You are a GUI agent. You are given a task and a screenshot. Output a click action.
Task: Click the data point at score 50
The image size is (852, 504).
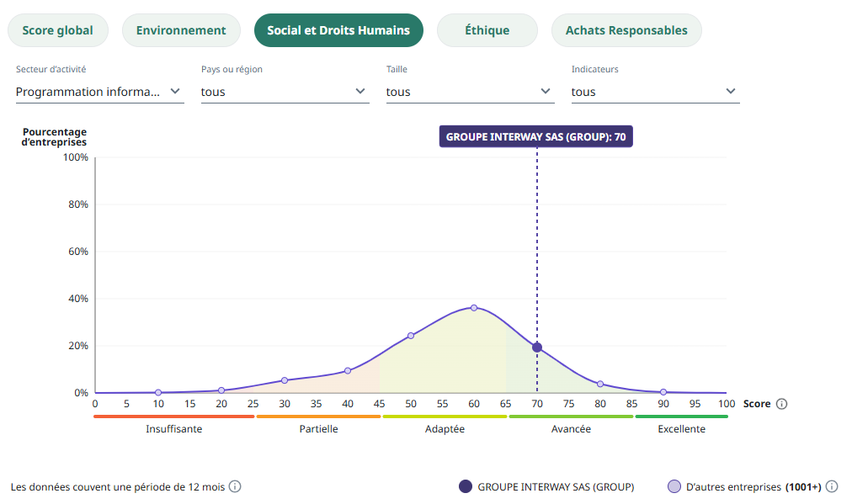[x=411, y=336]
